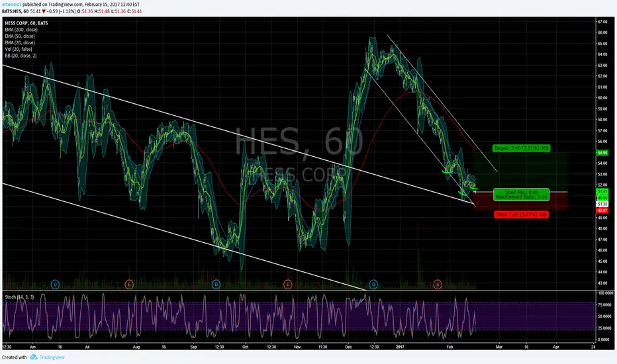Click the white 51.35 price tag
The width and height of the screenshot is (617, 364).
pyautogui.click(x=602, y=205)
